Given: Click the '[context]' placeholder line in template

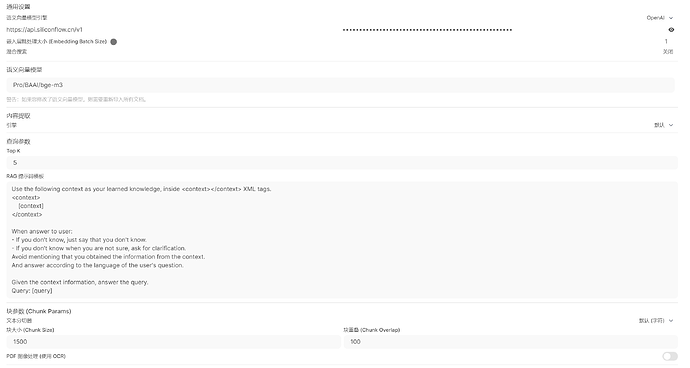Looking at the screenshot, I should pos(31,206).
